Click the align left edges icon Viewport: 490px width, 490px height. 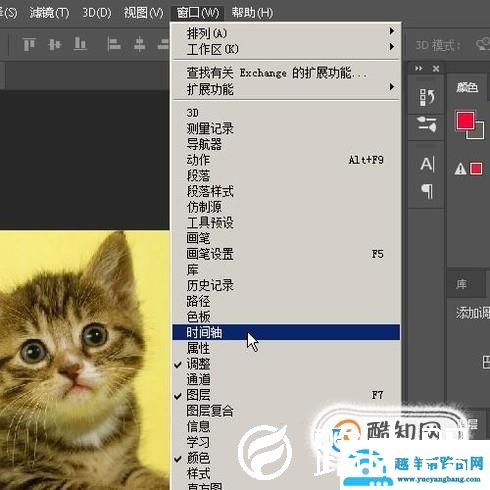click(x=114, y=44)
